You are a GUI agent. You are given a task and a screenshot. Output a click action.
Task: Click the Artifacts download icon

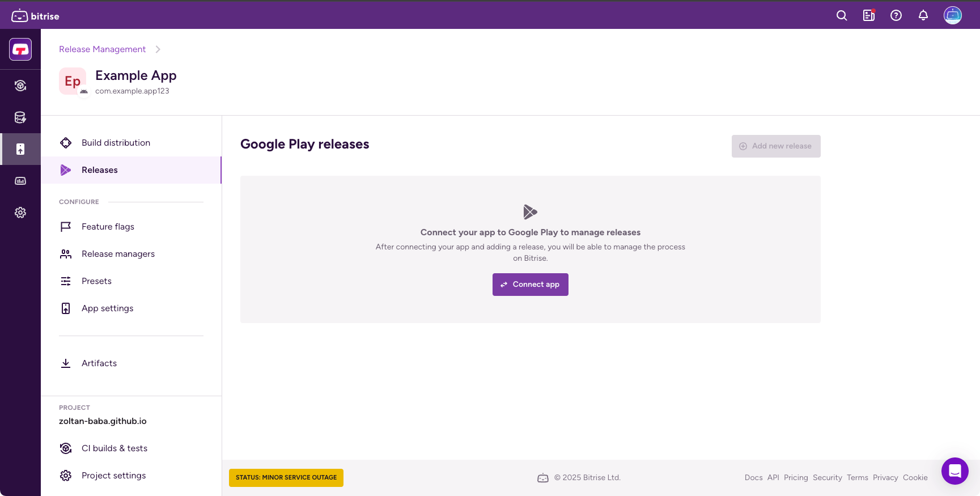point(66,363)
